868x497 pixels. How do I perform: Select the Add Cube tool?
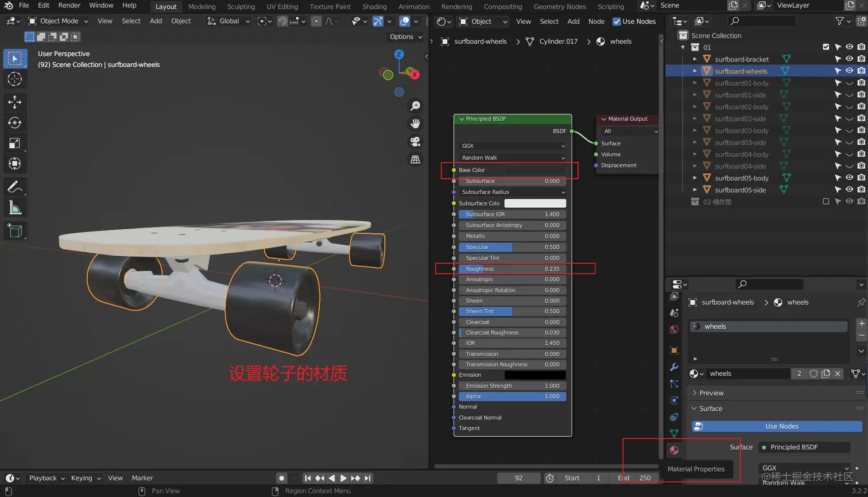(15, 231)
